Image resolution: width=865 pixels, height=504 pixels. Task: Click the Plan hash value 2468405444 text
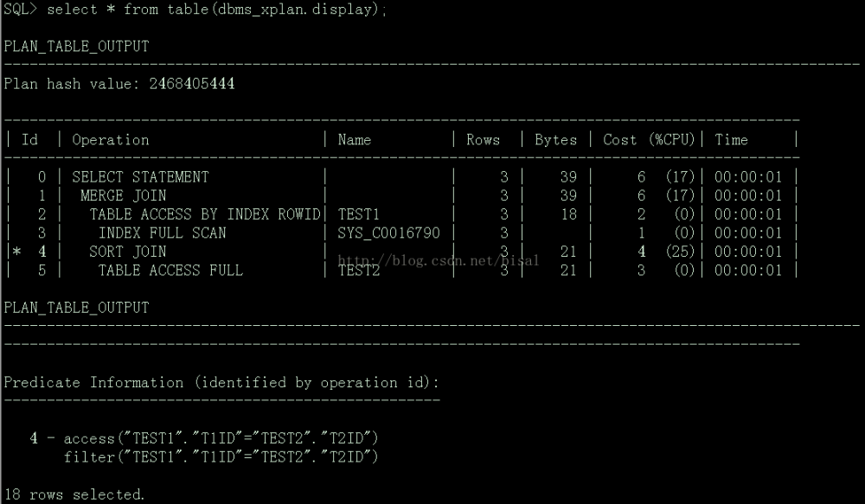point(119,84)
